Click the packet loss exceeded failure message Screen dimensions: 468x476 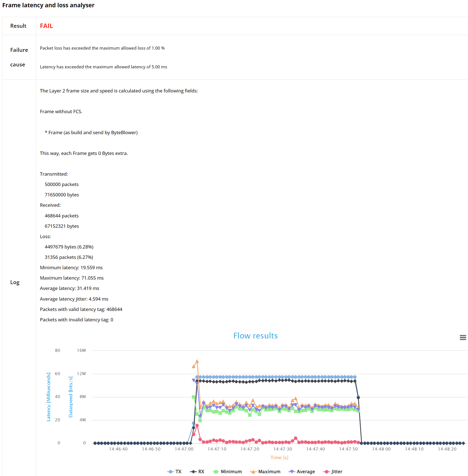(102, 48)
